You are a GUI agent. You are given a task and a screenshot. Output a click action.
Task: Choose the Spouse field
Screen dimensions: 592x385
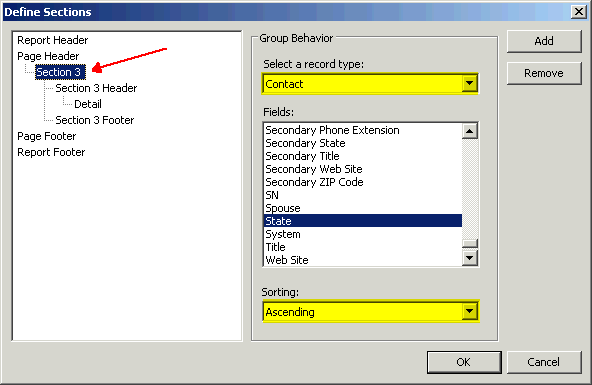(x=362, y=208)
